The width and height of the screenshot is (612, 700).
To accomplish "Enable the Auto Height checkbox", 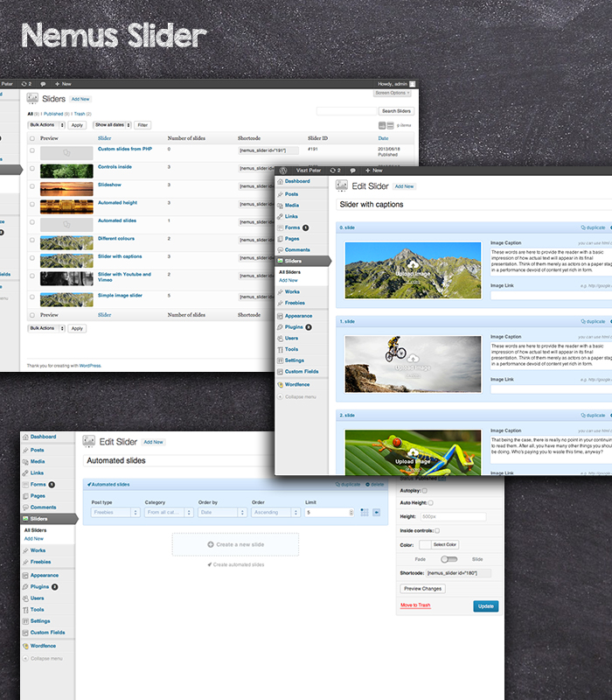I will (431, 503).
